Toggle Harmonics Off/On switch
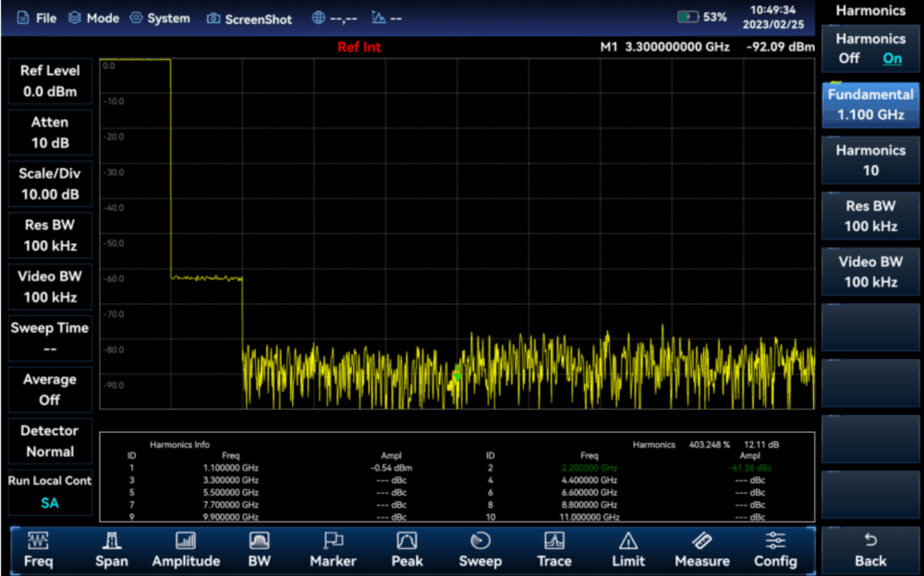 point(870,49)
